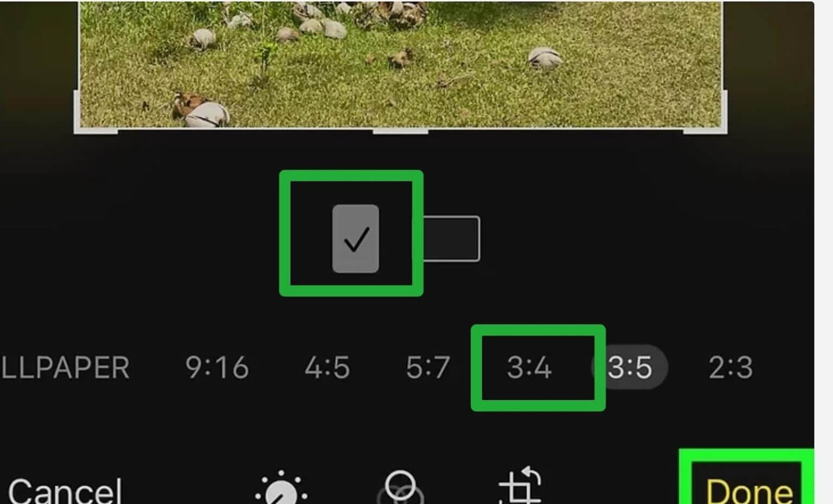
Task: Tap Done to save the crop
Action: (x=749, y=490)
